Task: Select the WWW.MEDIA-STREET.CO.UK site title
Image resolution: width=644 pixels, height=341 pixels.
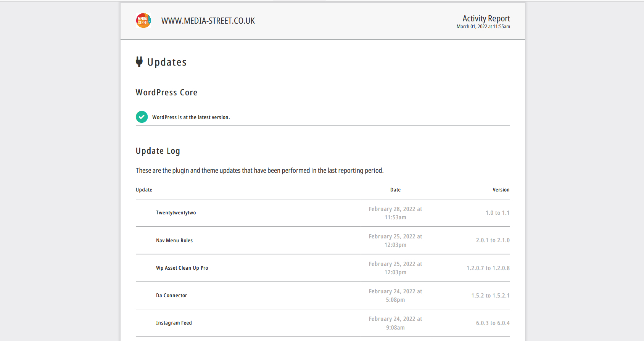Action: (208, 21)
